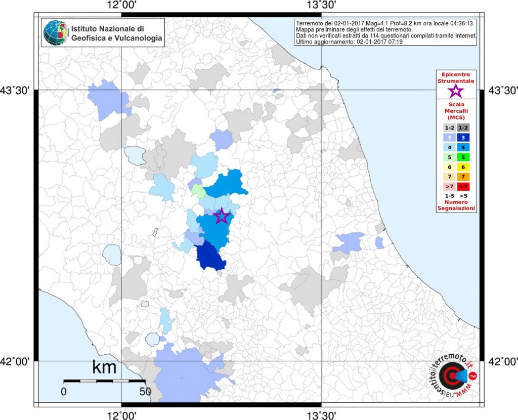Viewport: 518px width, 420px height.
Task: Click the 'Numero Segnalazioni' legend label
Action: pyautogui.click(x=456, y=205)
